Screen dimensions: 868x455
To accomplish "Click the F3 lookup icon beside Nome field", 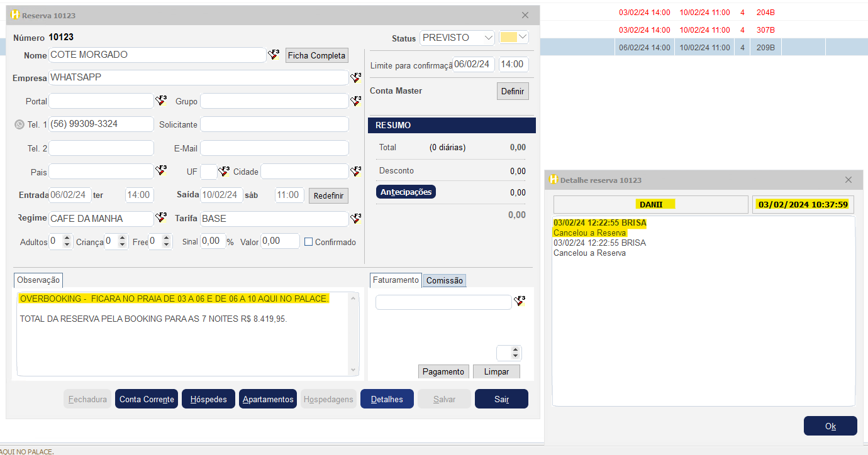I will coord(274,55).
